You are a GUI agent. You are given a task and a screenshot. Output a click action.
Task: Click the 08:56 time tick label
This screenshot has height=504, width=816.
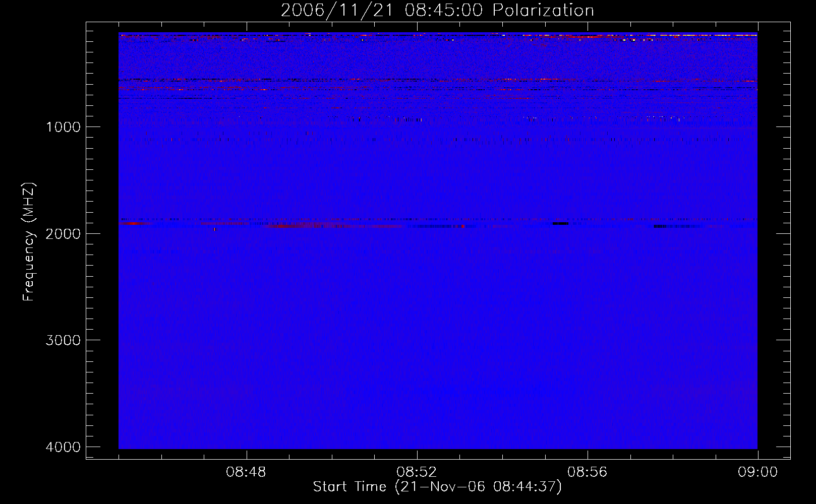click(587, 472)
